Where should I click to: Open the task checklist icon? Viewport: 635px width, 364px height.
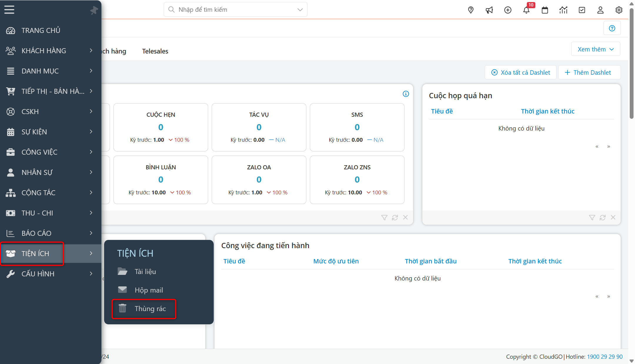click(582, 10)
